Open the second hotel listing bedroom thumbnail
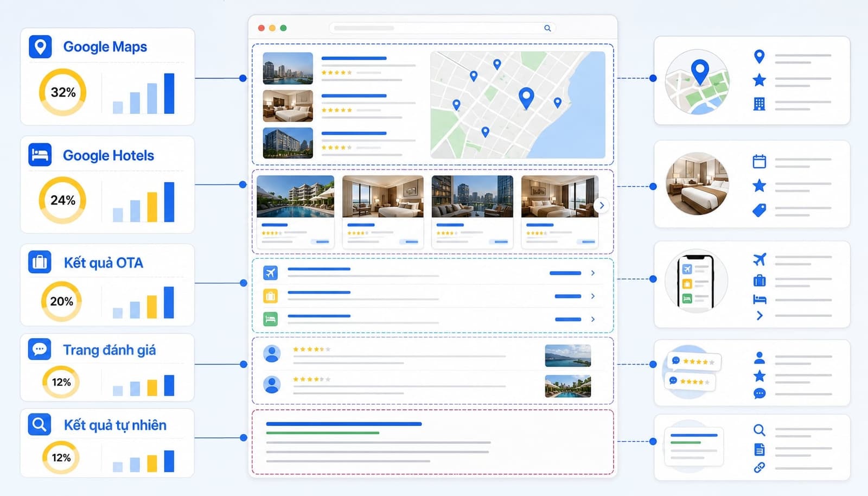 pos(288,106)
